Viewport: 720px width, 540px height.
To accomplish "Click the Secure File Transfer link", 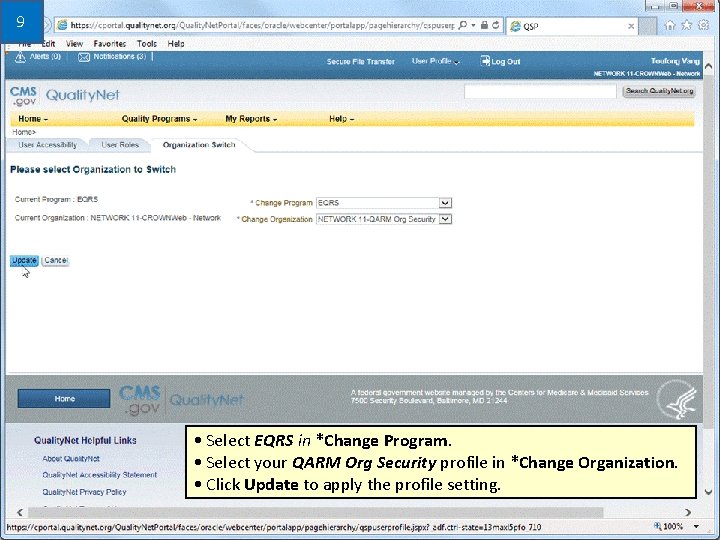I will (360, 62).
